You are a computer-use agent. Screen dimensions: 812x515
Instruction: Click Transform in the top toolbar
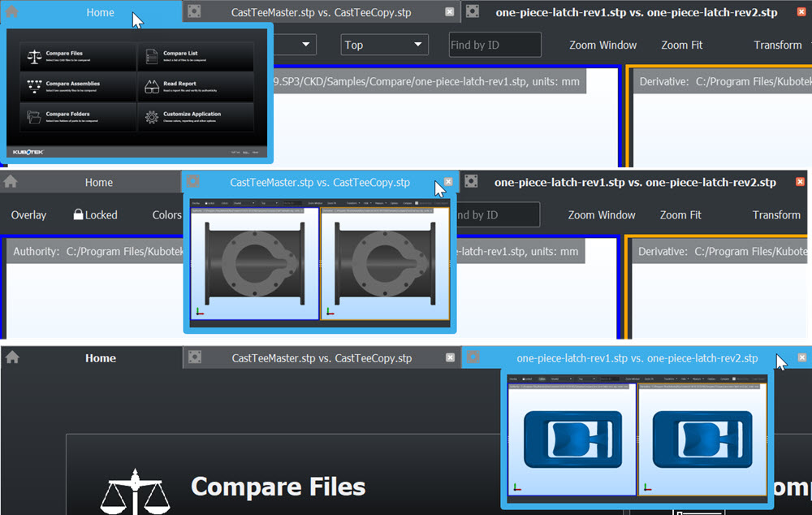(777, 45)
